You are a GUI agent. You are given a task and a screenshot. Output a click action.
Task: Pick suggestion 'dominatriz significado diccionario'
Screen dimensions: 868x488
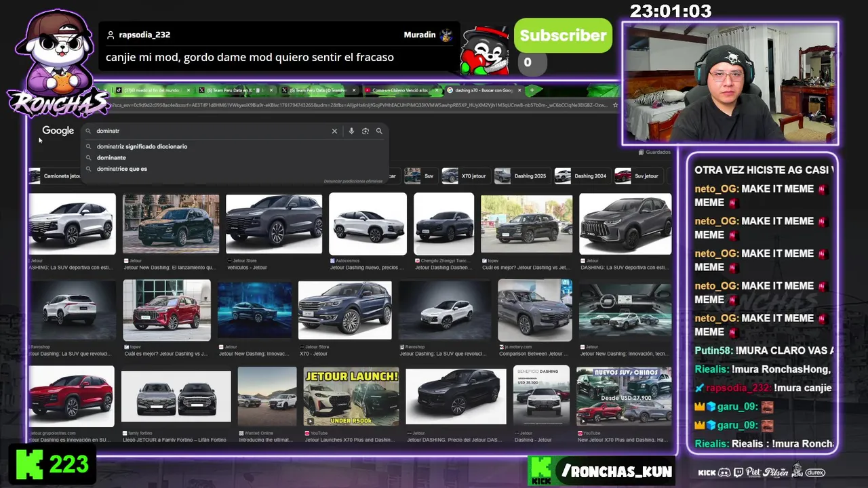(x=142, y=146)
